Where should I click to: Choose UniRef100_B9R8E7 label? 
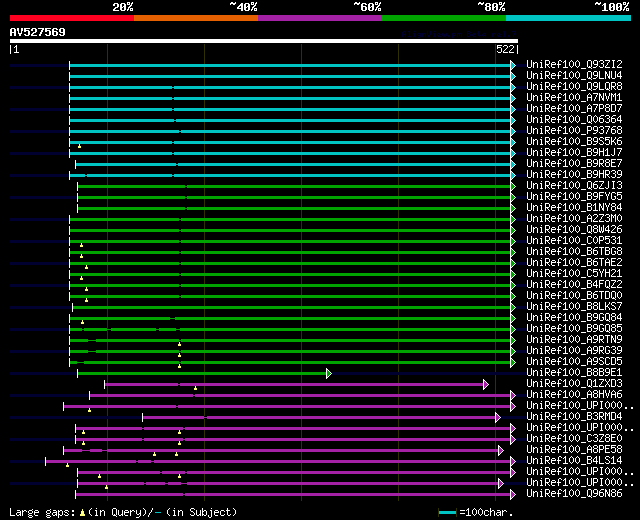(574, 164)
